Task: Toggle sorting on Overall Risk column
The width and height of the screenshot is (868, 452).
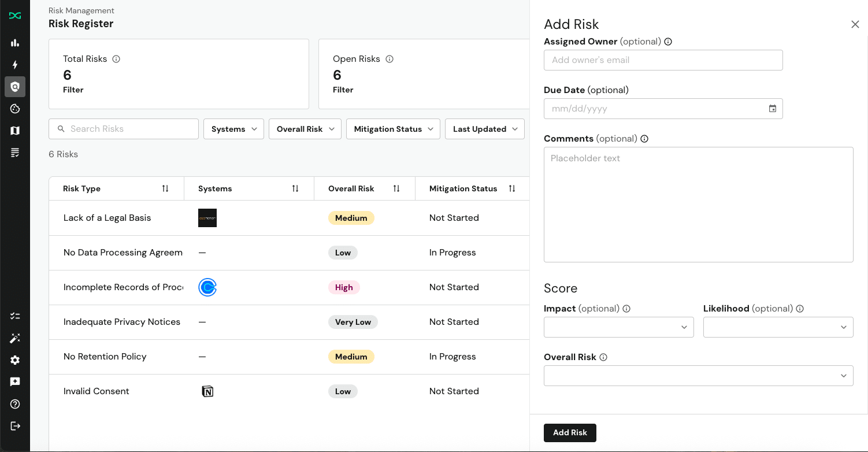Action: click(x=396, y=188)
